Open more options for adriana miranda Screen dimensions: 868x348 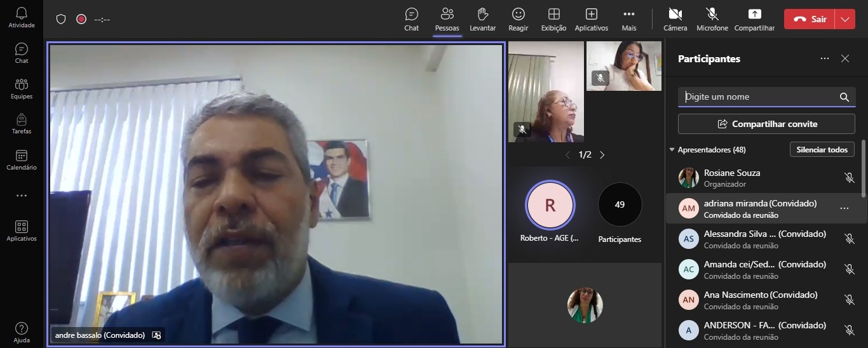(x=844, y=208)
